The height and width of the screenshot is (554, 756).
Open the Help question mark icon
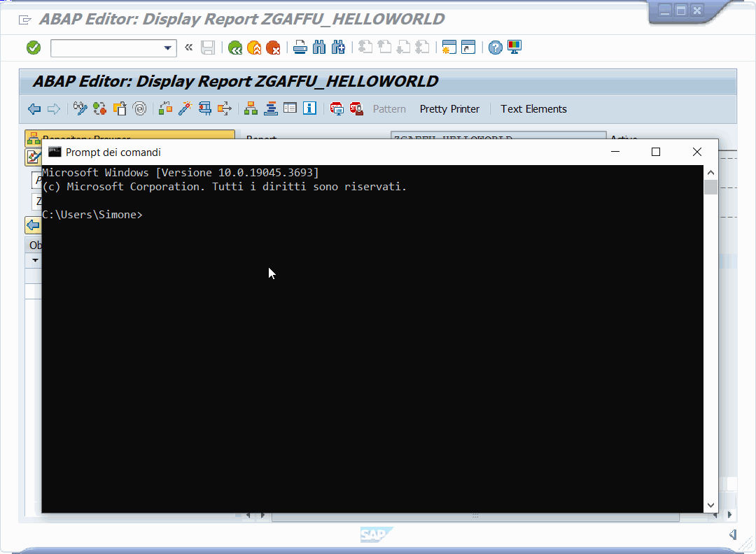pyautogui.click(x=495, y=48)
